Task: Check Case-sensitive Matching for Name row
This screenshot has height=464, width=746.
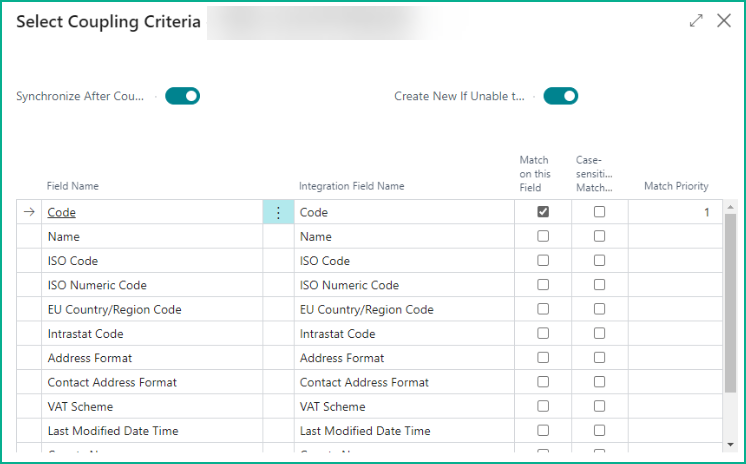Action: 599,236
